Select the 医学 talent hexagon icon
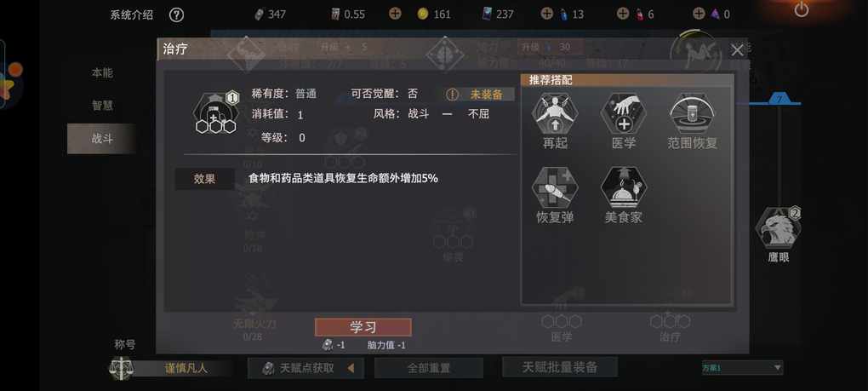The height and width of the screenshot is (391, 868). pos(623,112)
